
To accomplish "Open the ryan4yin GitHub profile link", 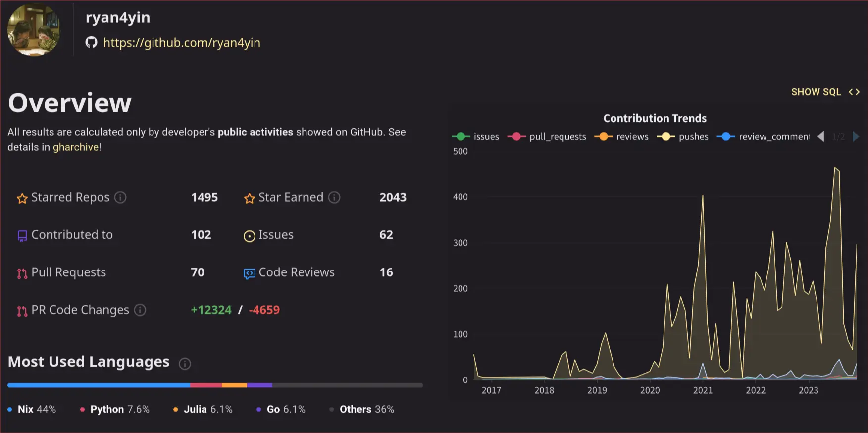I will coord(181,43).
